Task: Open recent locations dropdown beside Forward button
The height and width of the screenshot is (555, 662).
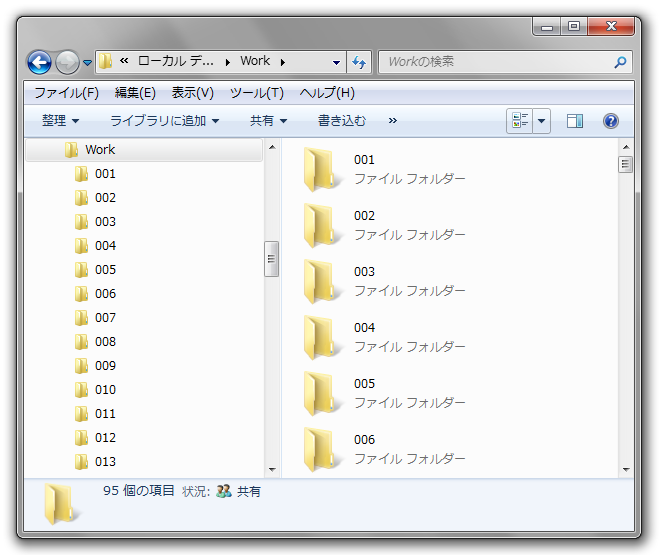Action: 87,63
